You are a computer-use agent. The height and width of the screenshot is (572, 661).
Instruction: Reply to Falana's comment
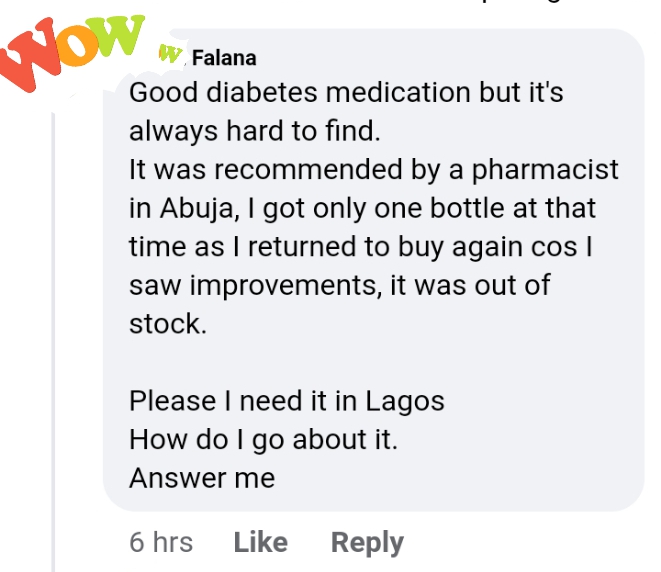pos(367,543)
